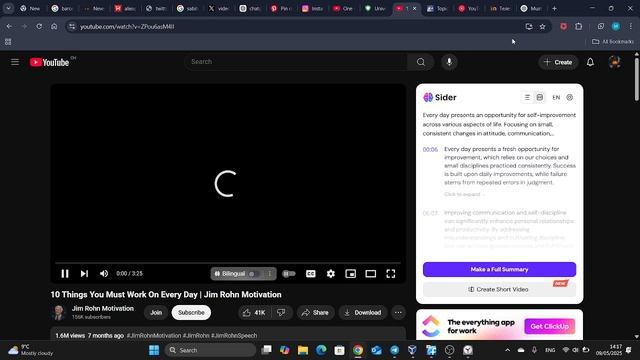Open the Chrome three-dot menu
This screenshot has height=360, width=640.
(x=631, y=27)
